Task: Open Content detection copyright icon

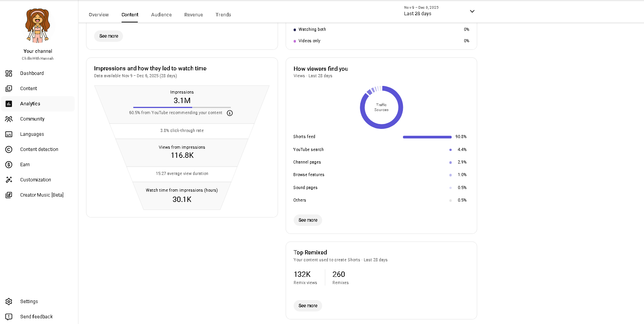Action: point(9,149)
